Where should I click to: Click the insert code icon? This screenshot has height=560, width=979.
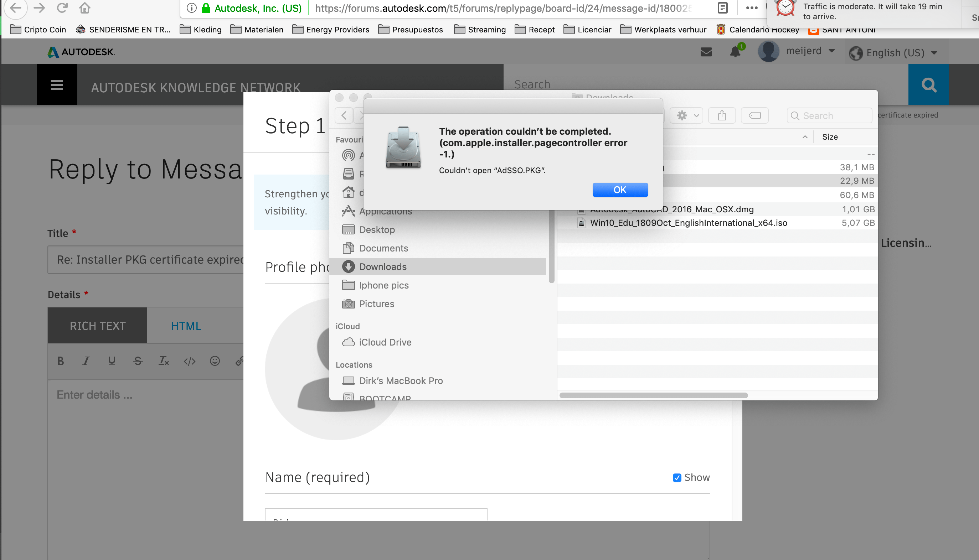coord(189,361)
